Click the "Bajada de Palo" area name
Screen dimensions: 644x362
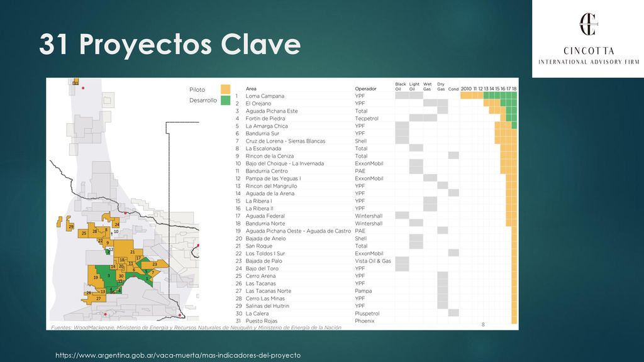(x=264, y=261)
